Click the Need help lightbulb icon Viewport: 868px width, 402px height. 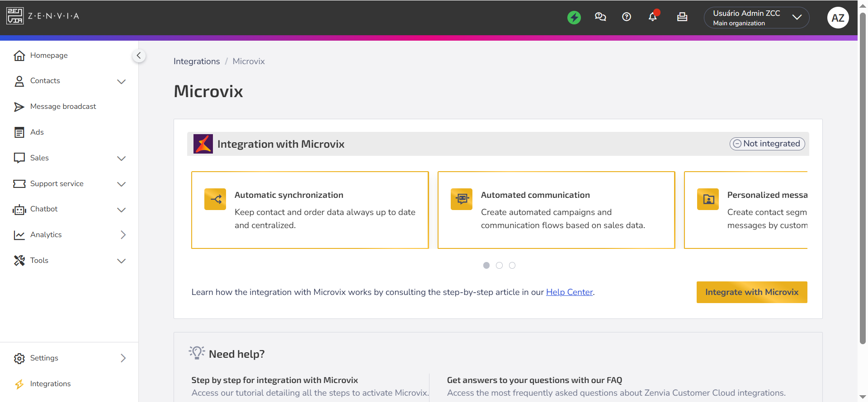coord(197,353)
